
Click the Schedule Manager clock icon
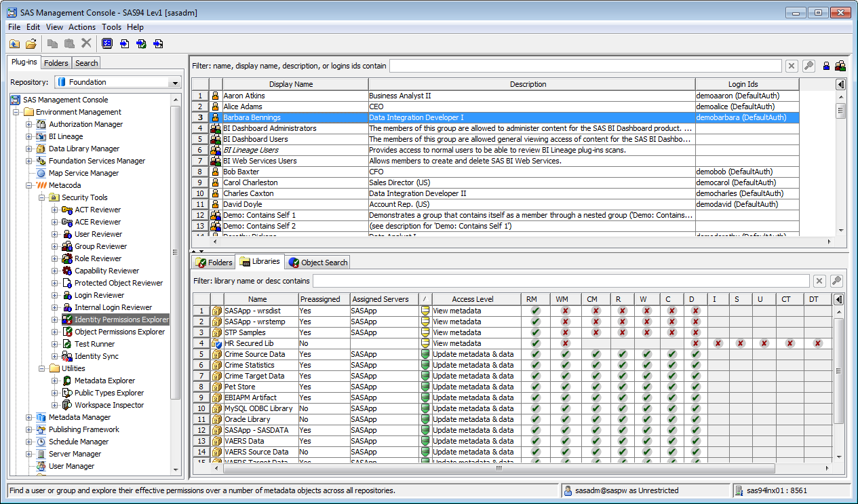coord(41,442)
